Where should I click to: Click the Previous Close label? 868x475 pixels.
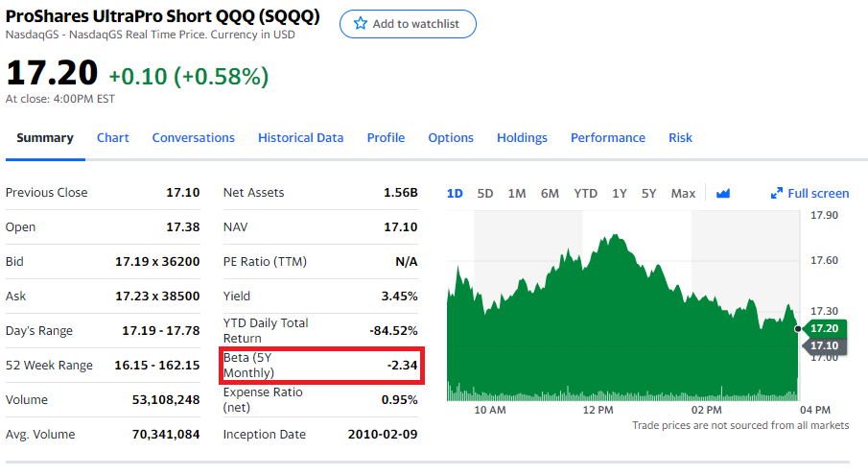tap(46, 193)
